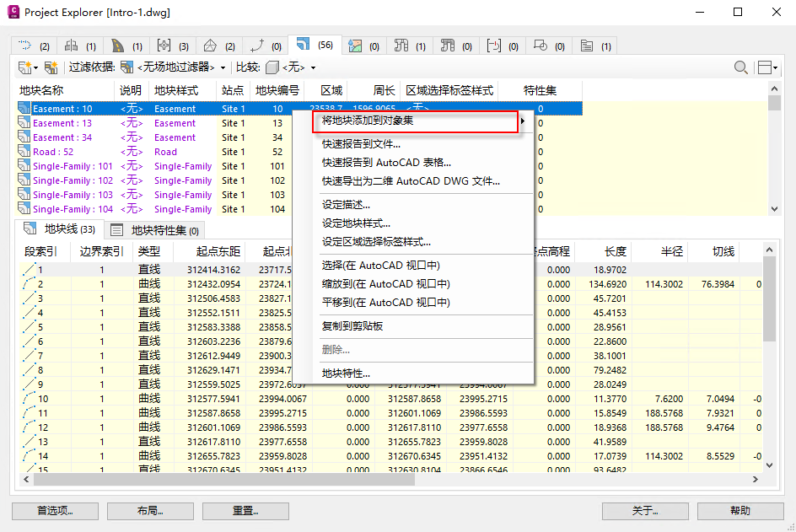Expand submenu arrow of 将地块添加到对象集

click(x=523, y=121)
